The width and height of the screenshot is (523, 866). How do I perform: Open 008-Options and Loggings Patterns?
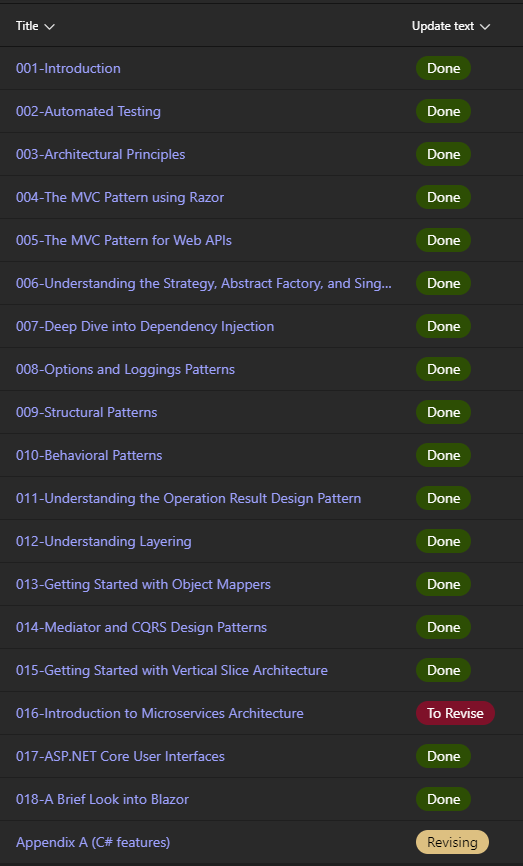point(125,369)
